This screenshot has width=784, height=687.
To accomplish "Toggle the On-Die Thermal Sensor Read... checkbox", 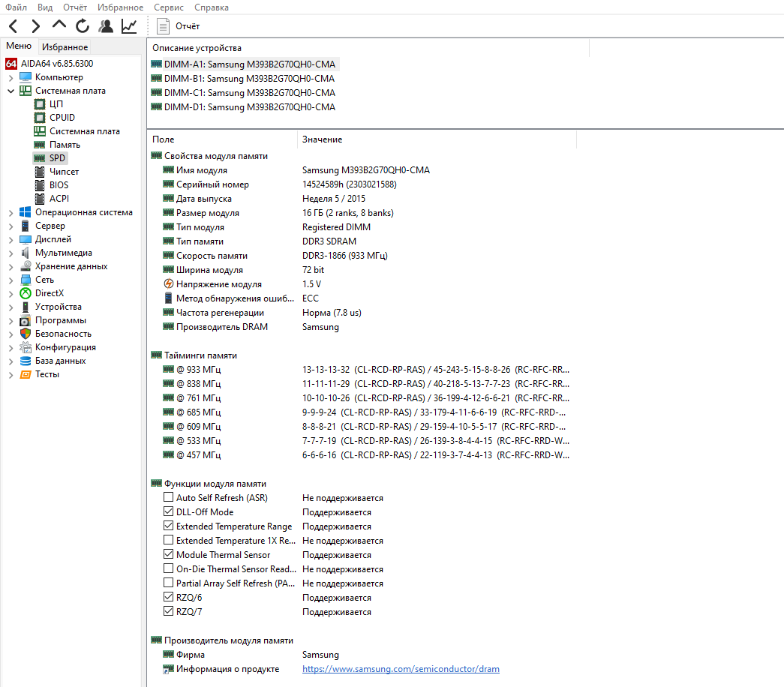I will click(169, 568).
